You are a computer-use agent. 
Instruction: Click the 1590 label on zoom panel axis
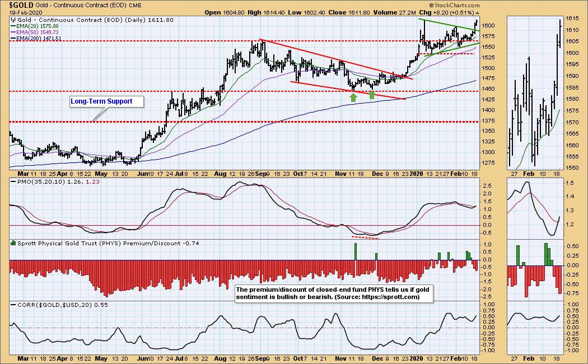[572, 76]
